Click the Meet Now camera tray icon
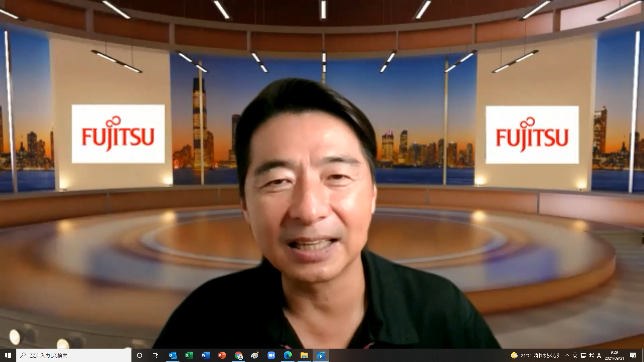 [x=575, y=355]
